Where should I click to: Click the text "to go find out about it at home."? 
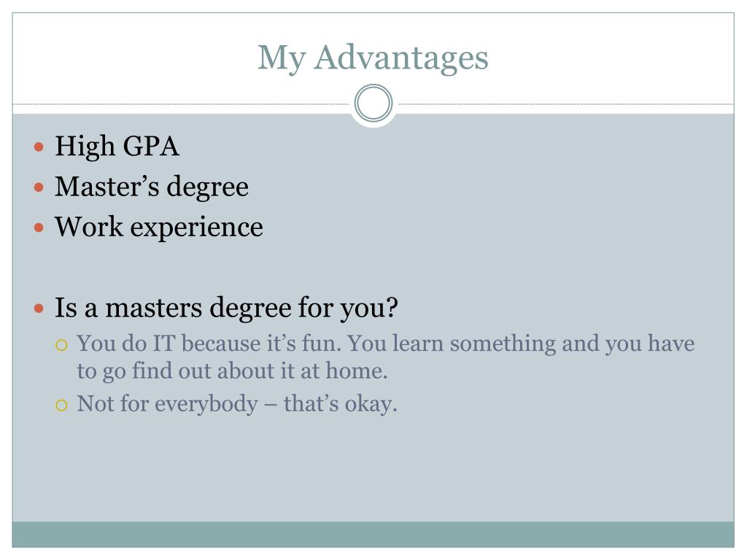(232, 371)
